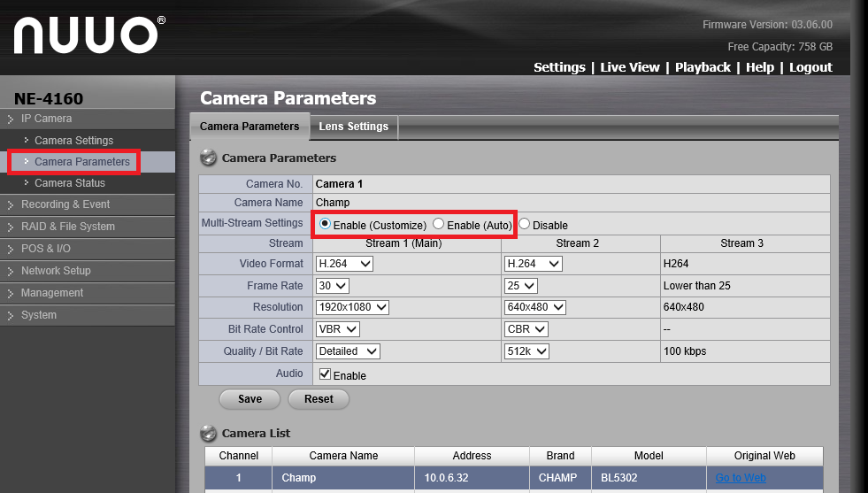Image resolution: width=868 pixels, height=493 pixels.
Task: Expand the RAID & File System section
Action: tap(67, 227)
